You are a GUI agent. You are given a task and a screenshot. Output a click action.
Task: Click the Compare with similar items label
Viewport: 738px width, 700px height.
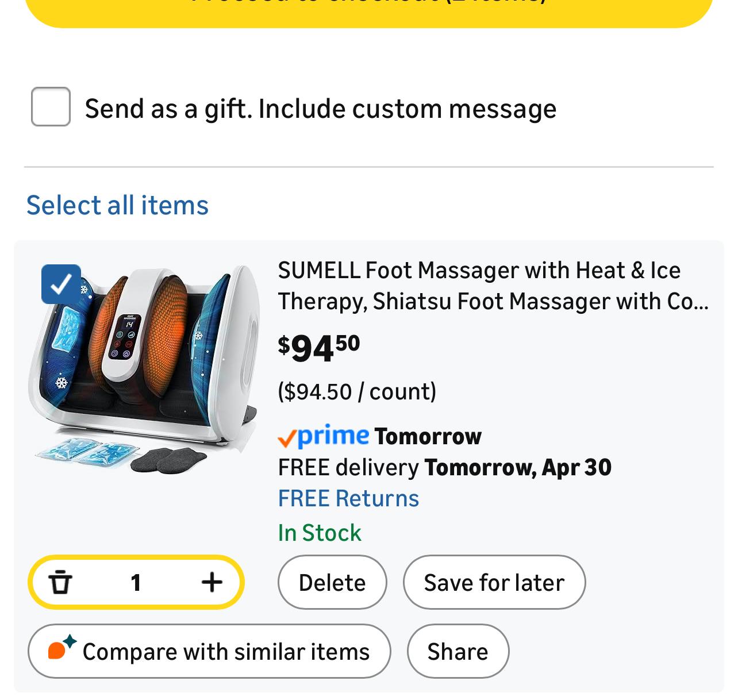point(226,652)
